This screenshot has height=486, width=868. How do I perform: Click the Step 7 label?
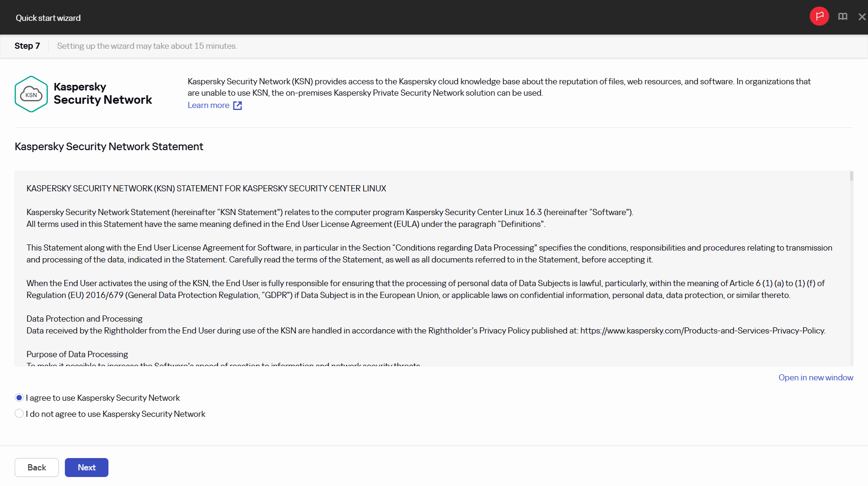tap(27, 46)
